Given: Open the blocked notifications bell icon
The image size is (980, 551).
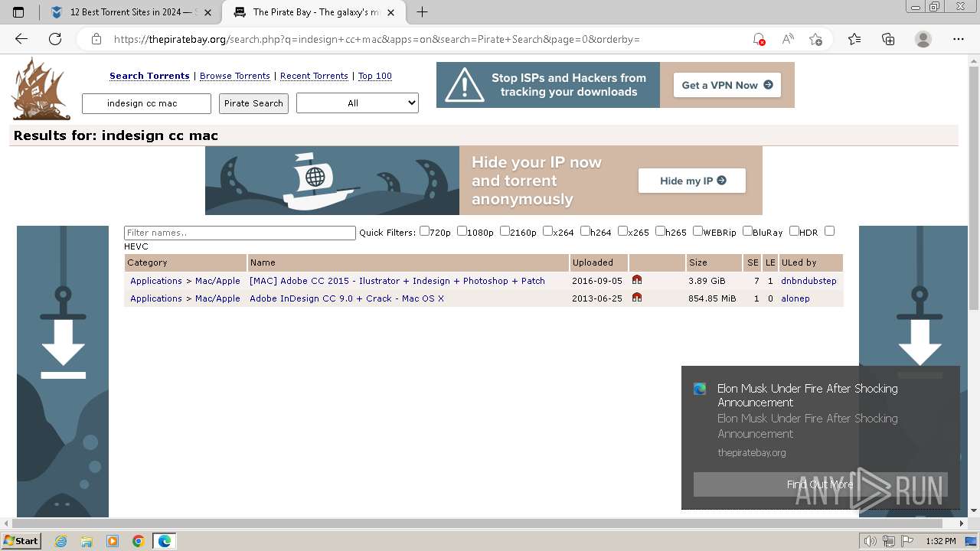Looking at the screenshot, I should pyautogui.click(x=758, y=39).
